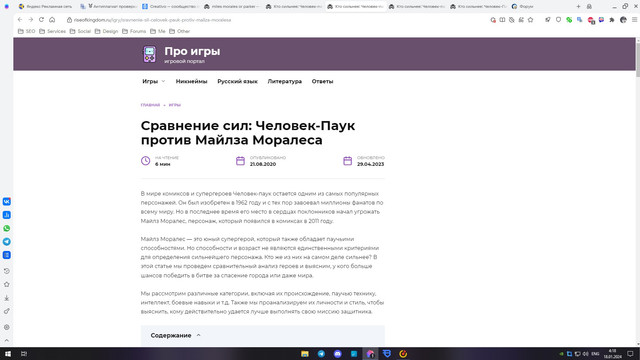Open the Other bookmarks folder
Screen dimensions: 640x360
coord(180,31)
